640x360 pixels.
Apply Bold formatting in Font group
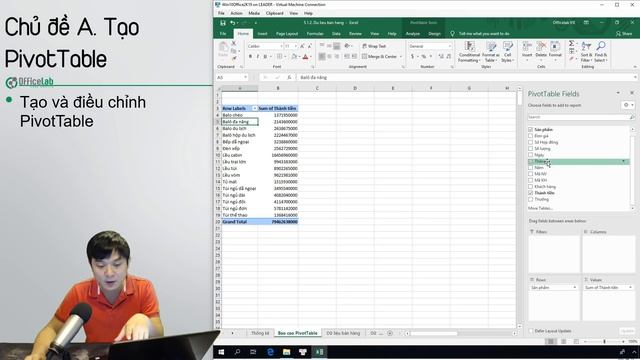(x=250, y=57)
